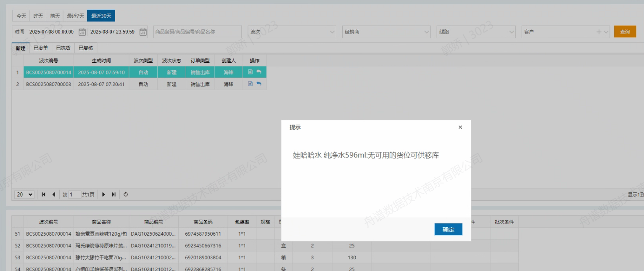Switch to the 已复核 tab
Image resolution: width=644 pixels, height=271 pixels.
click(86, 48)
